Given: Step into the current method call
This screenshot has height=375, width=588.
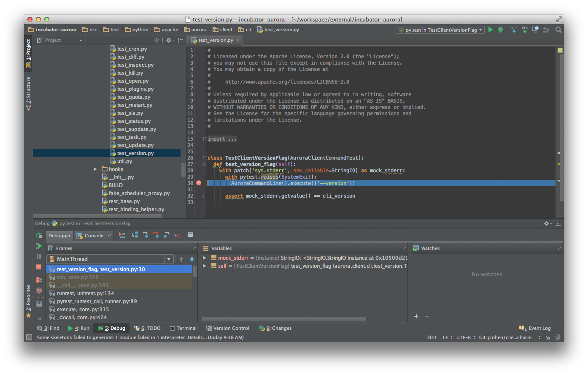Looking at the screenshot, I should click(146, 235).
